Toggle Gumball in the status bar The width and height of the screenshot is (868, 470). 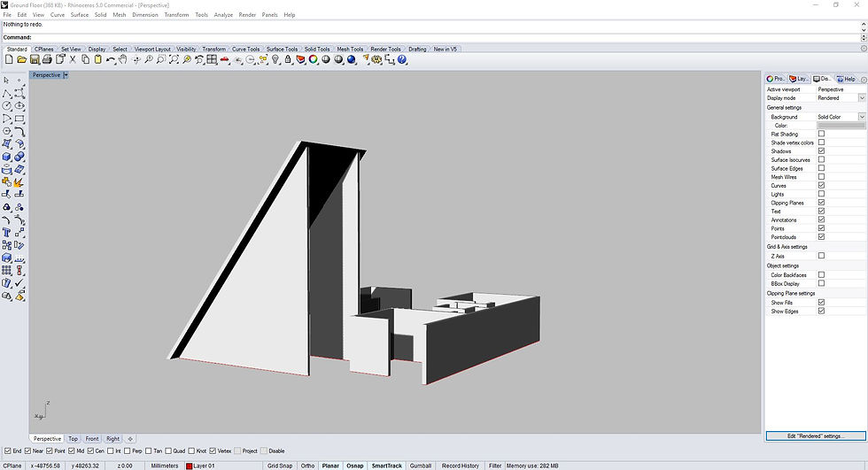pos(420,466)
